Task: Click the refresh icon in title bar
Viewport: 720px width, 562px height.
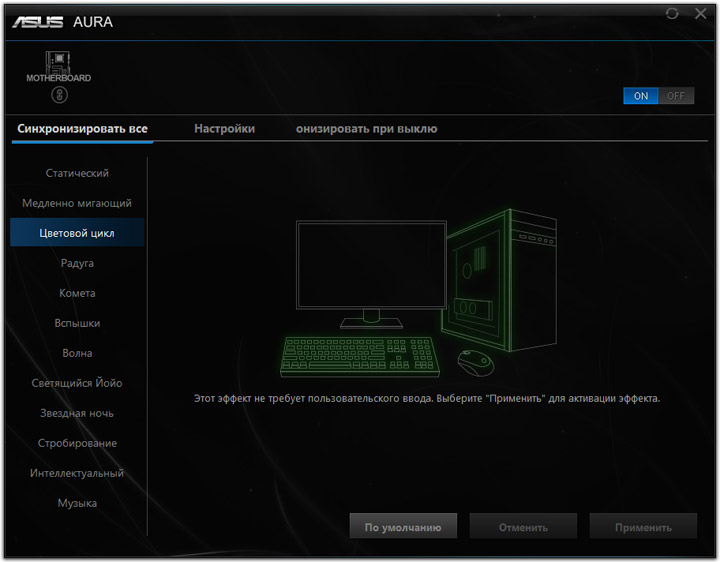Action: [x=672, y=14]
